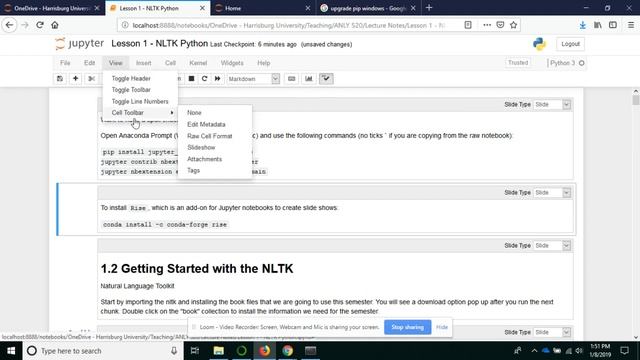Open Firefox library icon
640x360 pixels.
(x=598, y=25)
